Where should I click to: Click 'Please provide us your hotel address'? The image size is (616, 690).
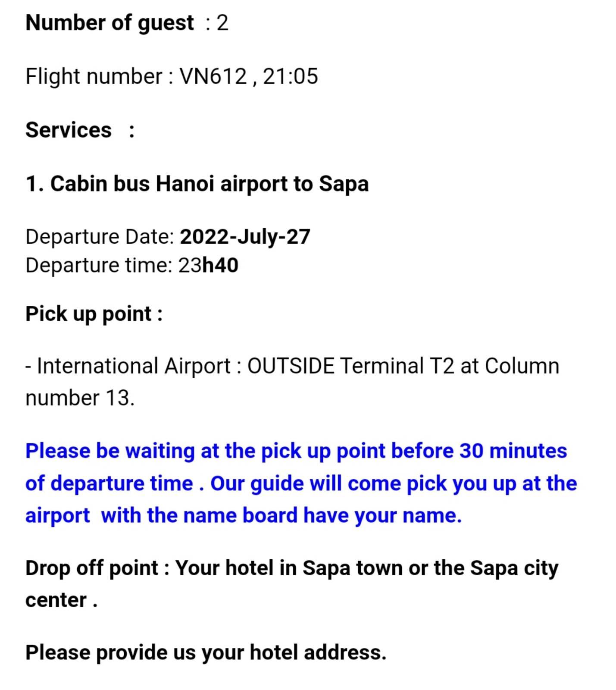pos(206,652)
